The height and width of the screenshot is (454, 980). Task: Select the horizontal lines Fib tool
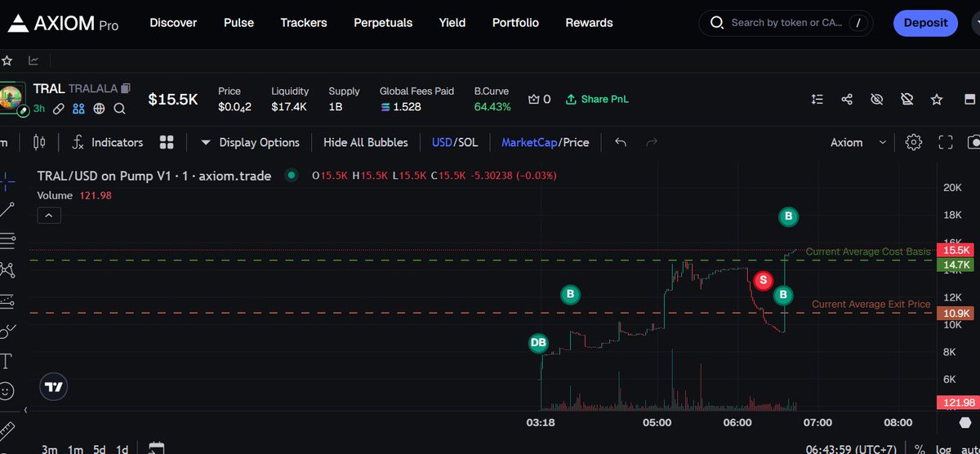tap(7, 240)
